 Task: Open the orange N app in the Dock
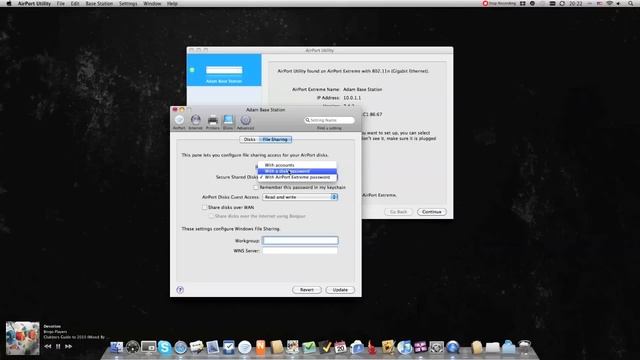point(260,347)
